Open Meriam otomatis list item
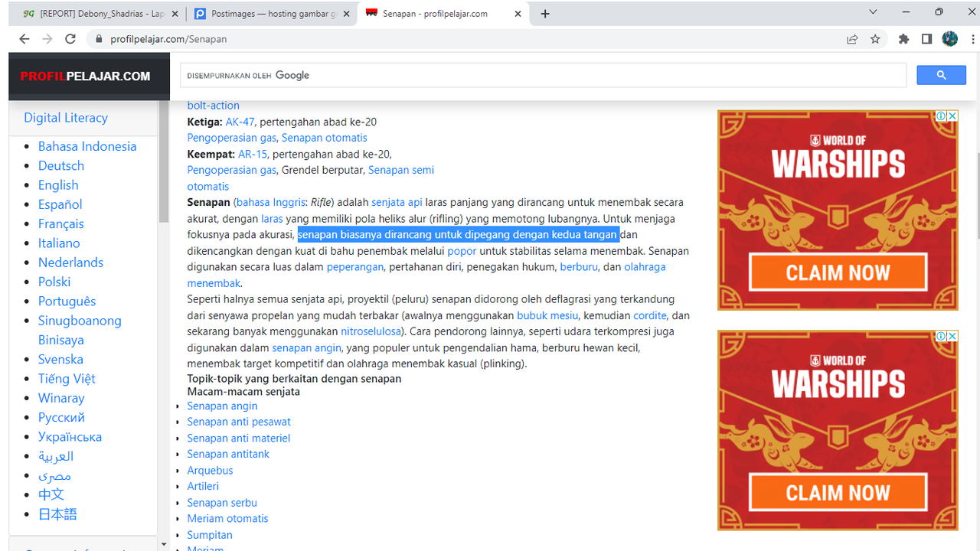Image resolution: width=980 pixels, height=551 pixels. click(x=227, y=519)
